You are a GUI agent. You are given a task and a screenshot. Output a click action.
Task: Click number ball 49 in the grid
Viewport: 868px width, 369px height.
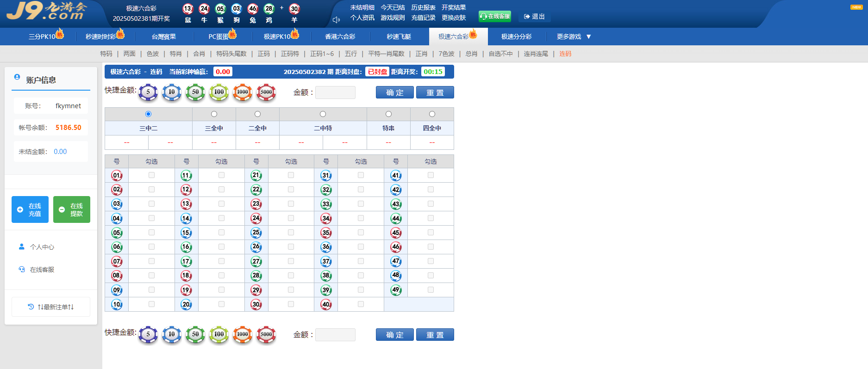click(396, 290)
